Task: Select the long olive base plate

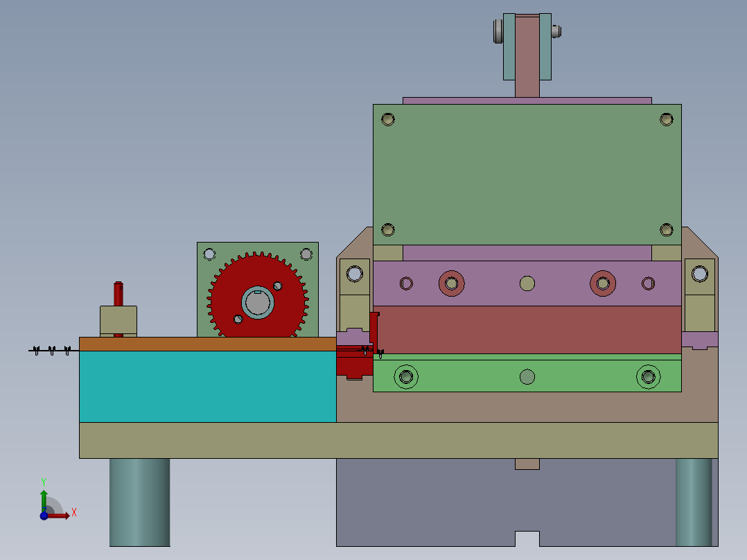Action: click(x=398, y=440)
